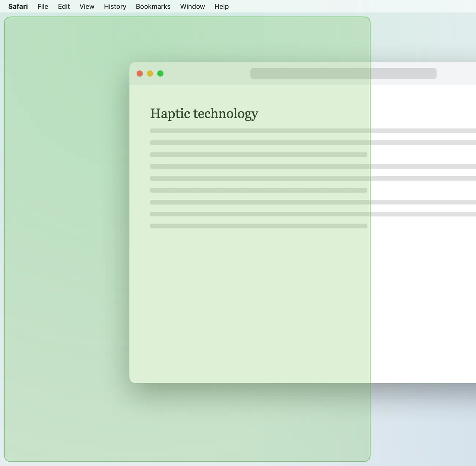Open the Safari application menu

pyautogui.click(x=18, y=6)
